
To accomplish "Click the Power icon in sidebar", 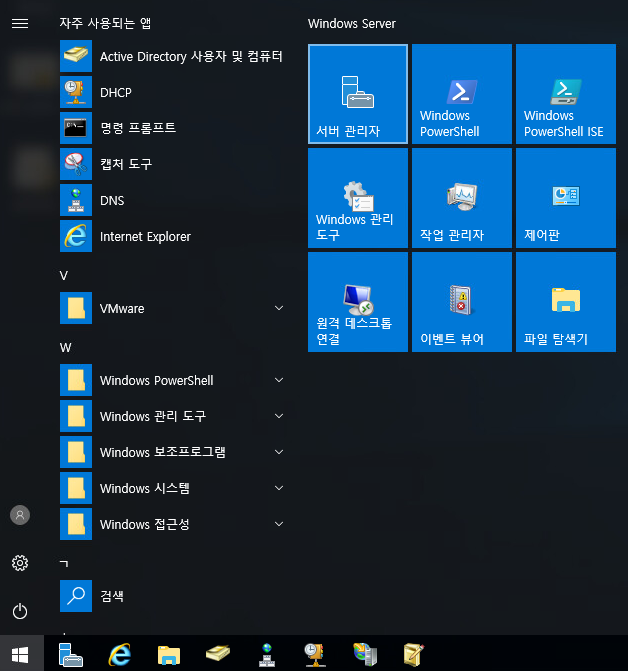I will [20, 612].
